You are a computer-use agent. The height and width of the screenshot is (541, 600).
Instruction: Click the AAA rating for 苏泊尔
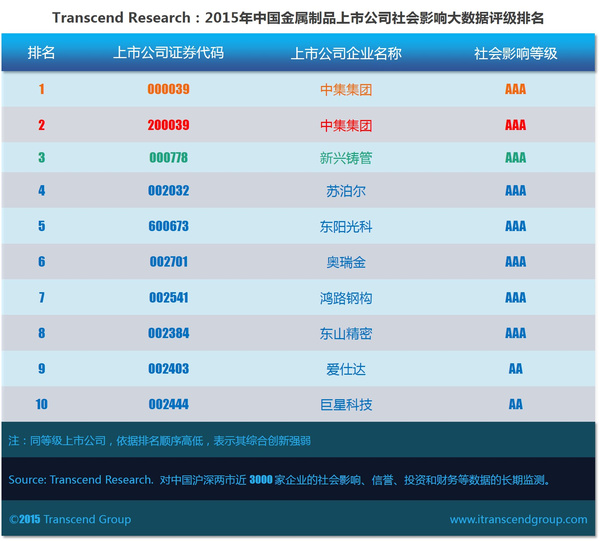(x=515, y=191)
